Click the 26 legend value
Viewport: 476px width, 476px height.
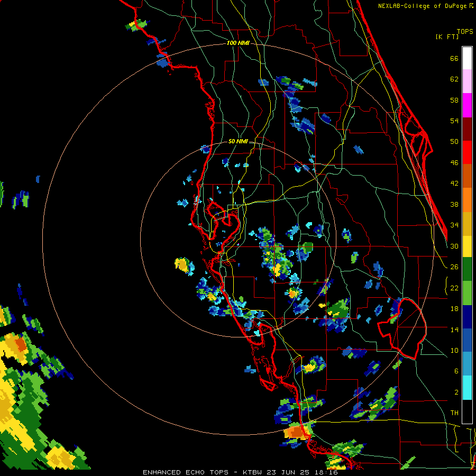[454, 267]
